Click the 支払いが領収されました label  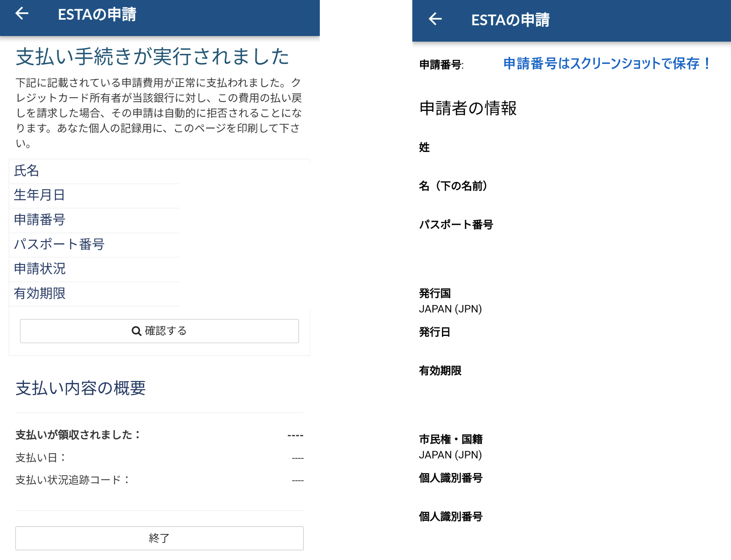[78, 435]
